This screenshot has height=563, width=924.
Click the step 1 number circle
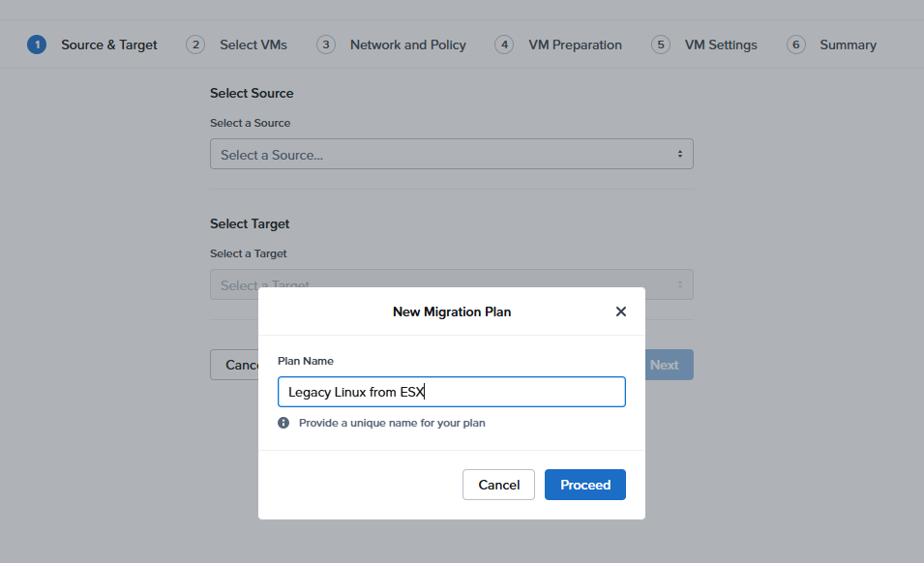[37, 44]
